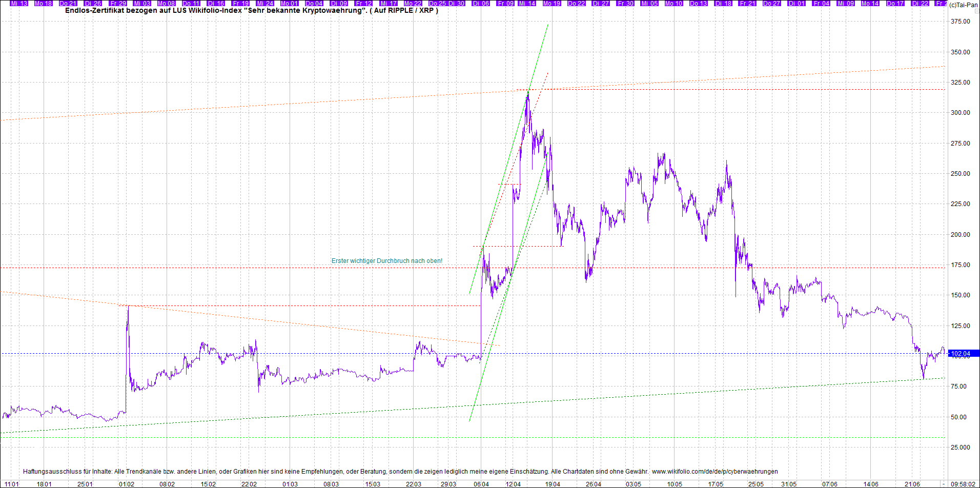Screen dimensions: 980x488
Task: Click the blue 102.04 current price marker
Action: click(963, 354)
